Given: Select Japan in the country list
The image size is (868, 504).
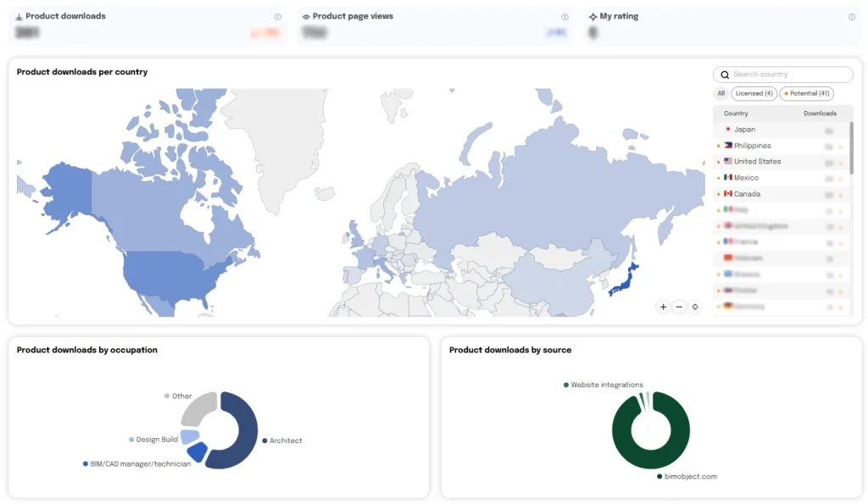Looking at the screenshot, I should (x=744, y=130).
